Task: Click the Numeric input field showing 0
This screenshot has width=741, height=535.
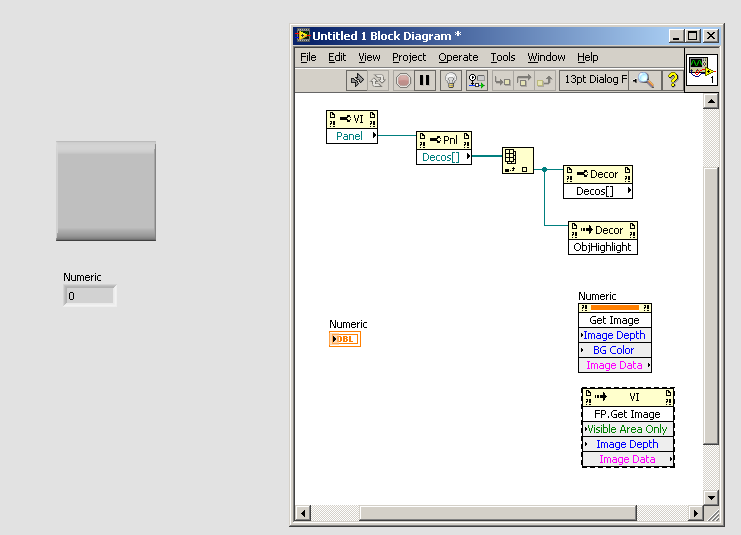Action: (90, 296)
